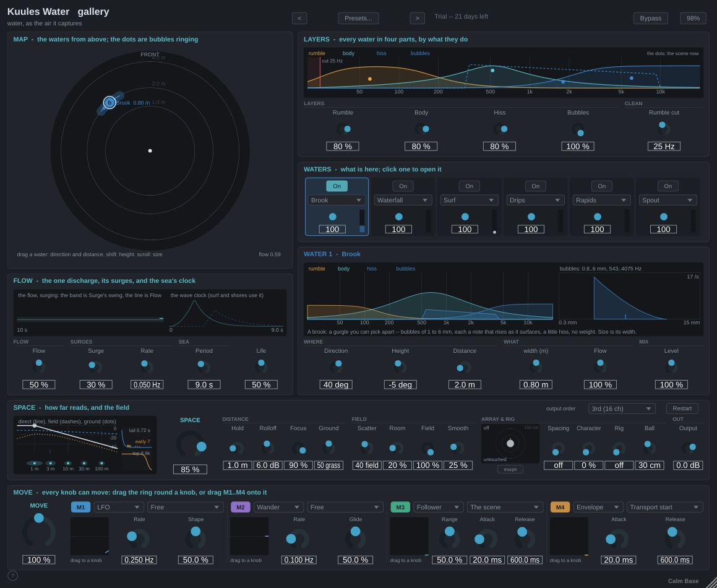
Task: Click the array rig microphone display
Action: (510, 443)
